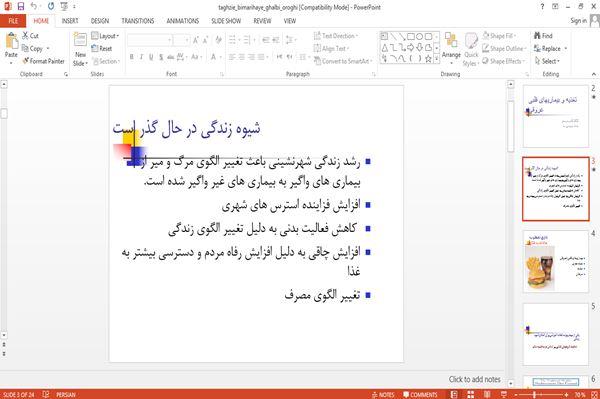This screenshot has height=399, width=600.
Task: Click the zoom in plus button
Action: pyautogui.click(x=566, y=394)
